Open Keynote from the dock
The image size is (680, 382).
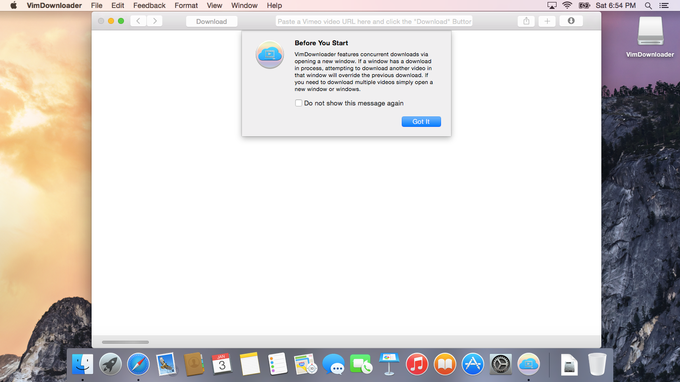(x=389, y=364)
